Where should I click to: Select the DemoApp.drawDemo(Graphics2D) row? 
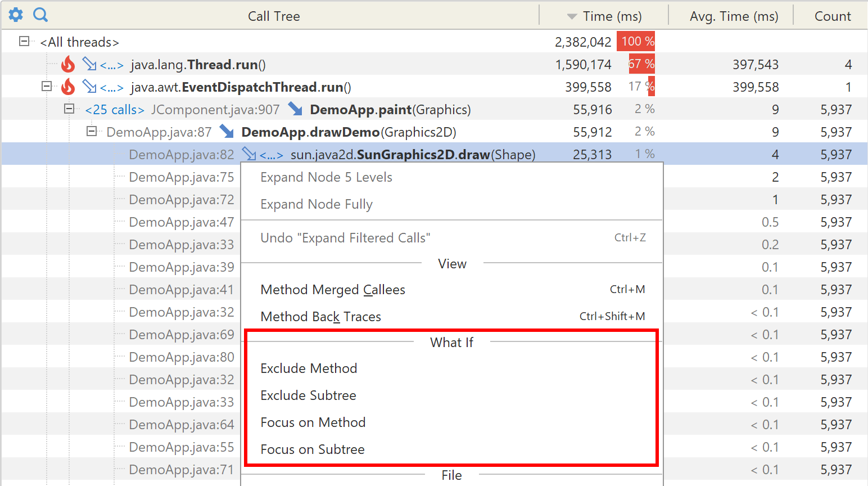pos(434,132)
